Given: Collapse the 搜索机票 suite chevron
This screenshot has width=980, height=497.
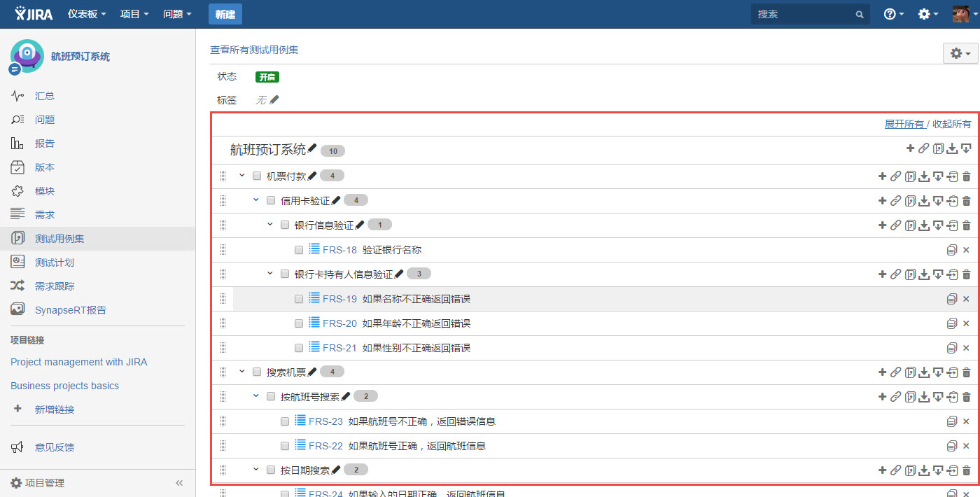Looking at the screenshot, I should 242,372.
